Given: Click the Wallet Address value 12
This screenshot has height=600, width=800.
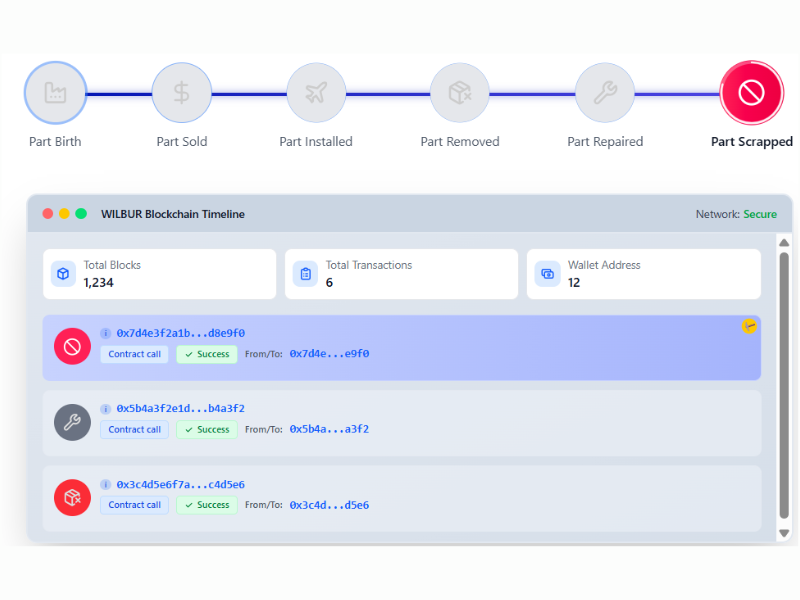Looking at the screenshot, I should click(x=574, y=283).
